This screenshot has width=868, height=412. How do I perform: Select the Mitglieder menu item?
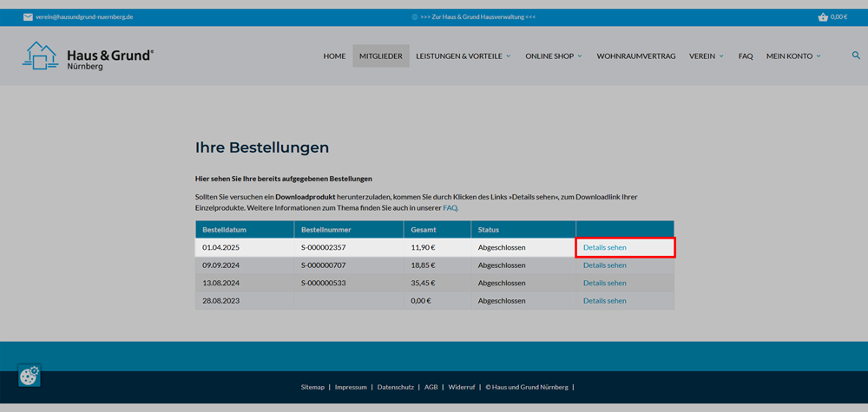coord(381,56)
